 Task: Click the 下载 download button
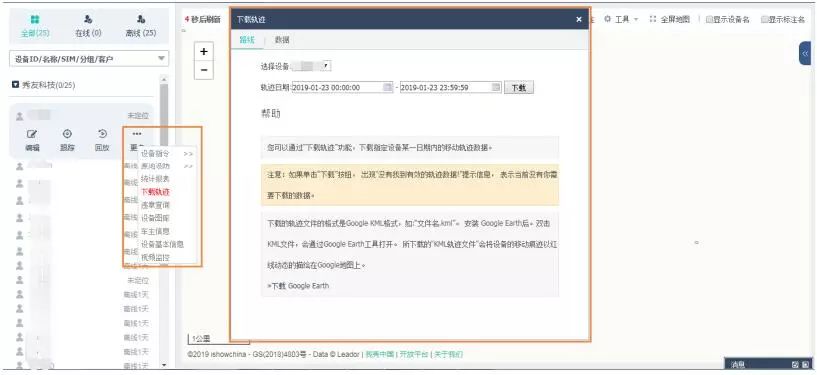pos(518,88)
